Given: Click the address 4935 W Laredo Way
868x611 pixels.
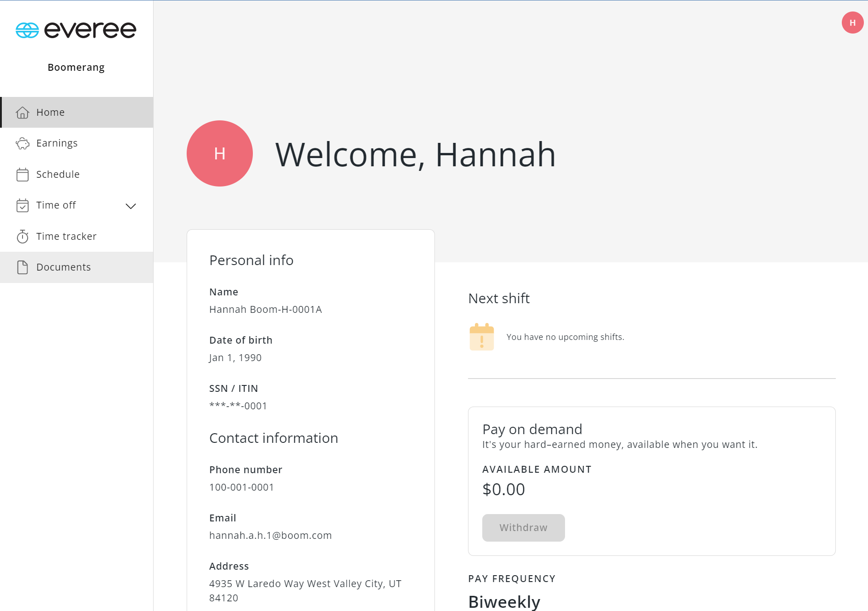Looking at the screenshot, I should (x=305, y=591).
